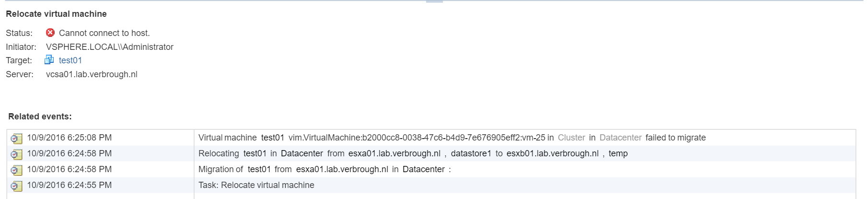Viewport: 868px width, 199px height.
Task: Click the panel resize handle at top
Action: (x=434, y=1)
